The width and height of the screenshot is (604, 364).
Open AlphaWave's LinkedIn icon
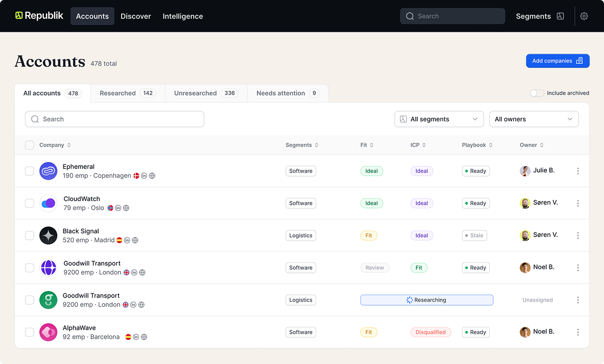coord(136,337)
